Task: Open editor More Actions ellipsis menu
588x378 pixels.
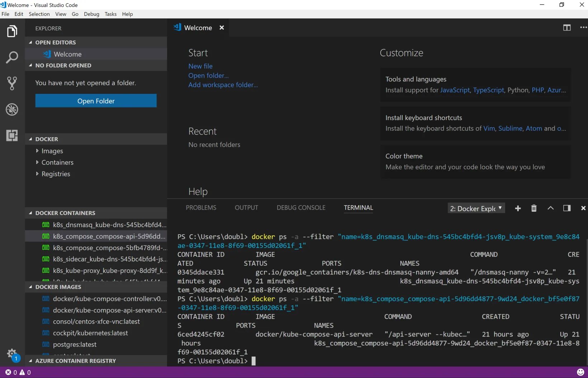Action: [583, 28]
